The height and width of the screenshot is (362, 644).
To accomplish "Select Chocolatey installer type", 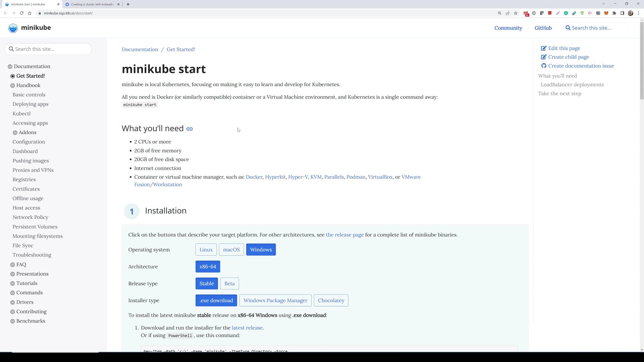I will pos(331,301).
